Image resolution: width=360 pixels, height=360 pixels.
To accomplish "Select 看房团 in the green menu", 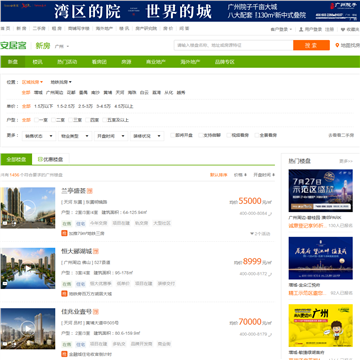I will point(99,62).
